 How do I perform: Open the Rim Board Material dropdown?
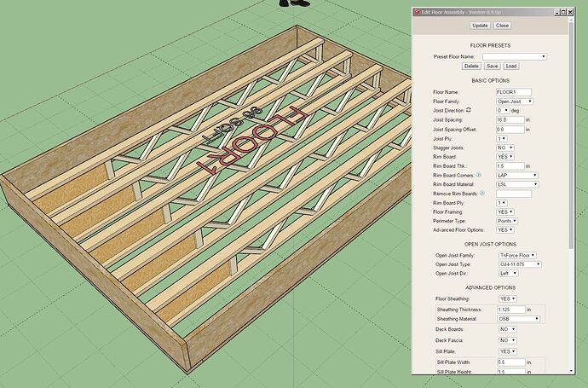click(517, 184)
